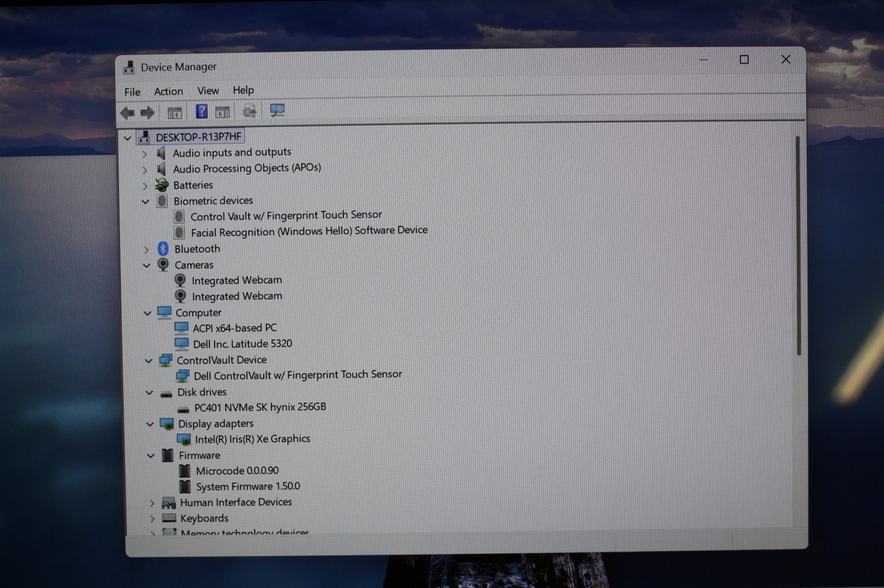The width and height of the screenshot is (884, 588).
Task: Click the Bluetooth logo icon
Action: (x=163, y=249)
